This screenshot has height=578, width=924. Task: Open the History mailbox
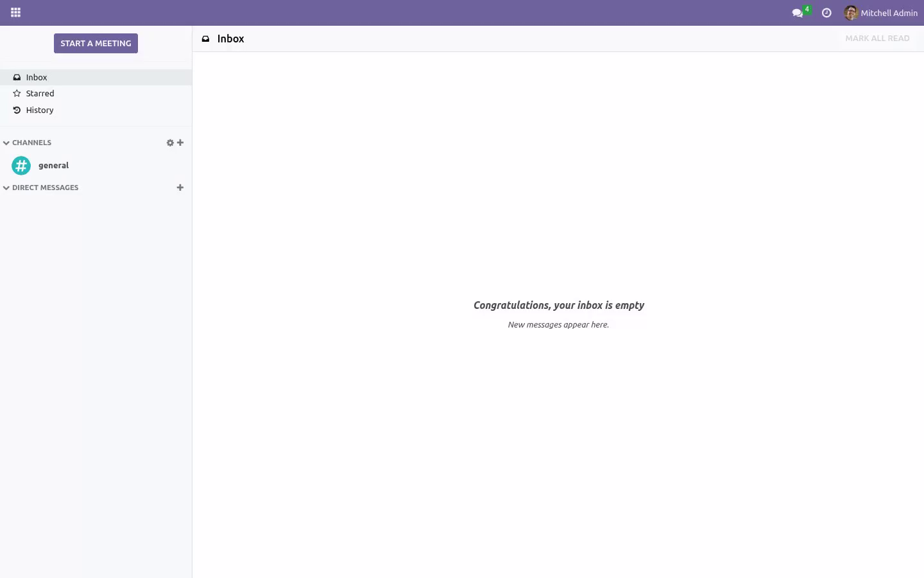click(x=96, y=110)
